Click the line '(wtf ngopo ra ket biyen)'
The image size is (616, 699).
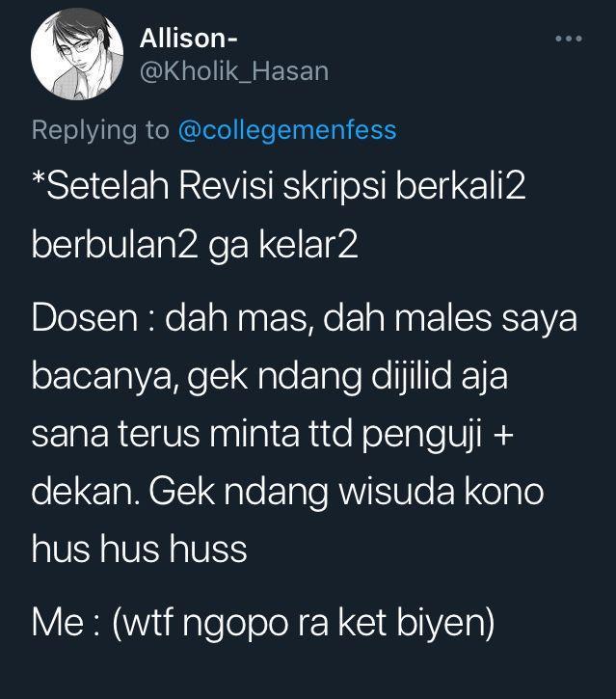coord(303,622)
